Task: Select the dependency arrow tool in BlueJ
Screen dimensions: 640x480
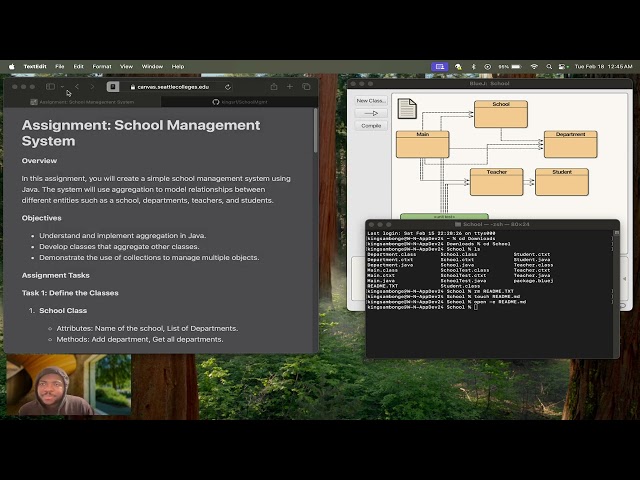Action: 371,113
